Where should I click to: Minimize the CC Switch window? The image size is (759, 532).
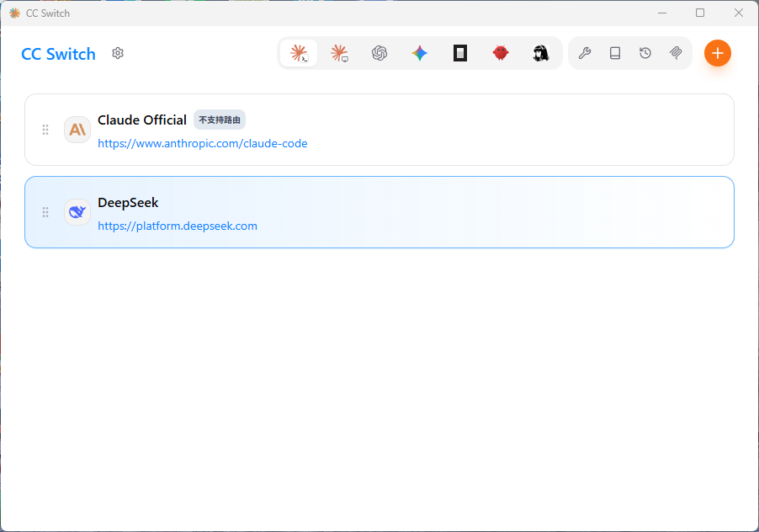point(662,13)
